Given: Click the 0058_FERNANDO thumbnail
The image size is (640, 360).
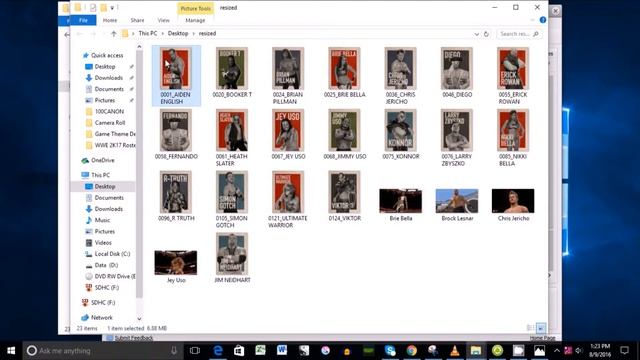Looking at the screenshot, I should click(x=176, y=131).
